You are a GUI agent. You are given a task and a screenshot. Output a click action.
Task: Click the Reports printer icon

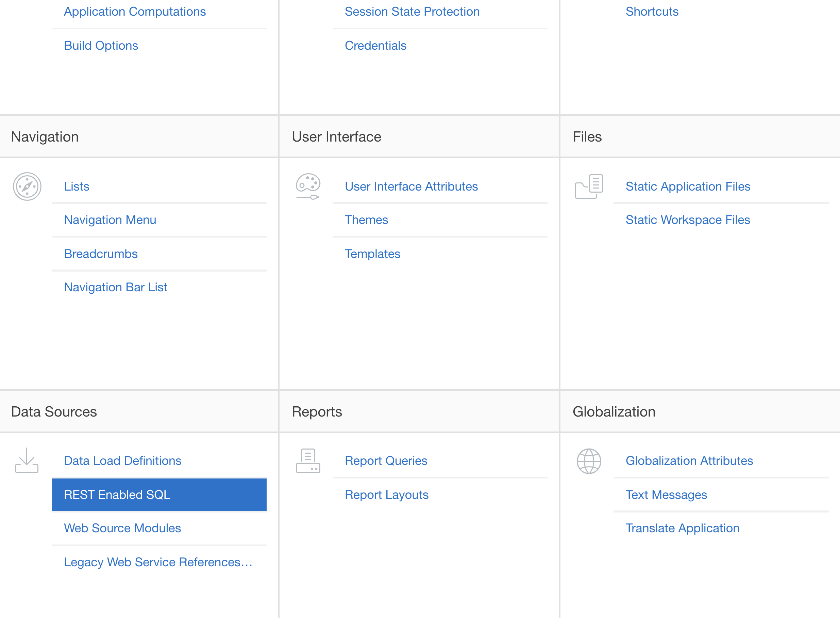click(308, 460)
